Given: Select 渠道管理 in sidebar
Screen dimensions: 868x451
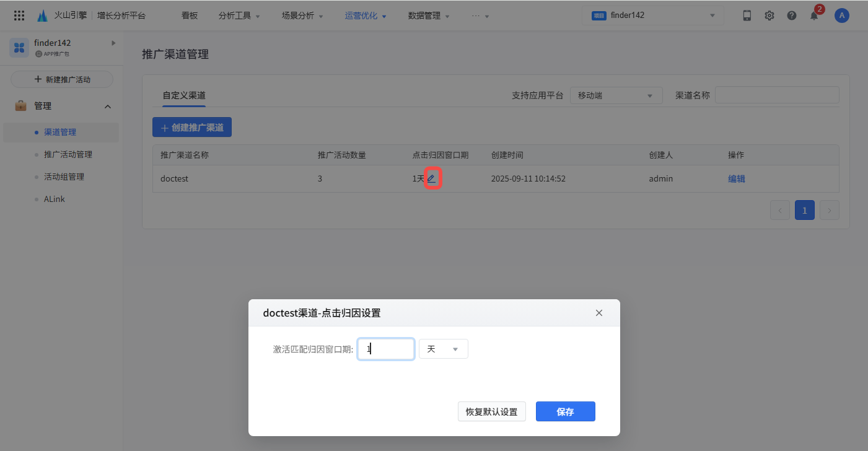Looking at the screenshot, I should (61, 132).
